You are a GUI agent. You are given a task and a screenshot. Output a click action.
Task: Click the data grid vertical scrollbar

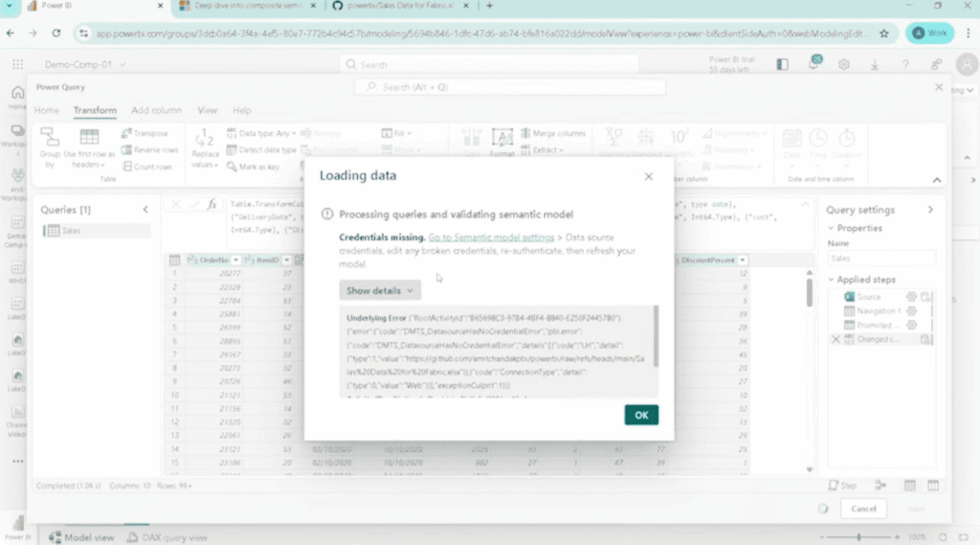point(810,292)
